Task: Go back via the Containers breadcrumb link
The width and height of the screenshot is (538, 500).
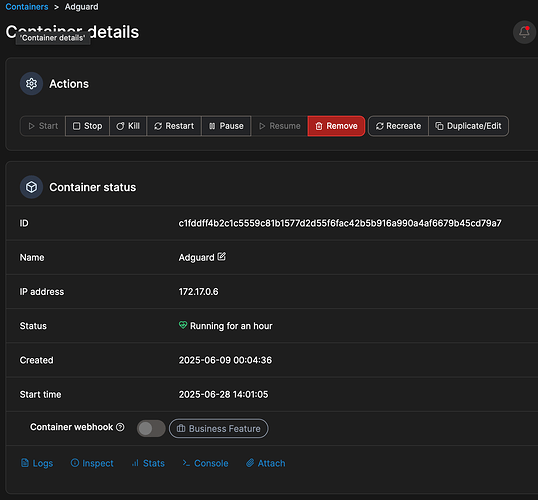Action: pos(27,7)
